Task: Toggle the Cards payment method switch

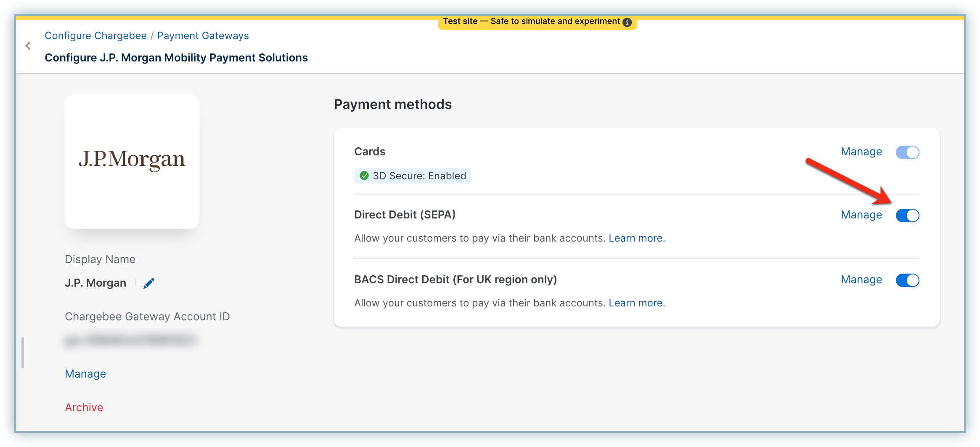Action: click(907, 152)
